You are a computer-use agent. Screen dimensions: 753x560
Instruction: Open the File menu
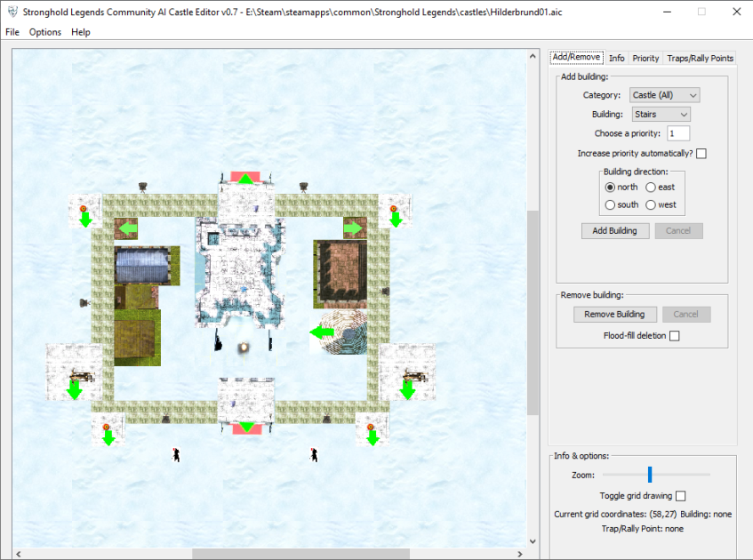click(x=12, y=32)
